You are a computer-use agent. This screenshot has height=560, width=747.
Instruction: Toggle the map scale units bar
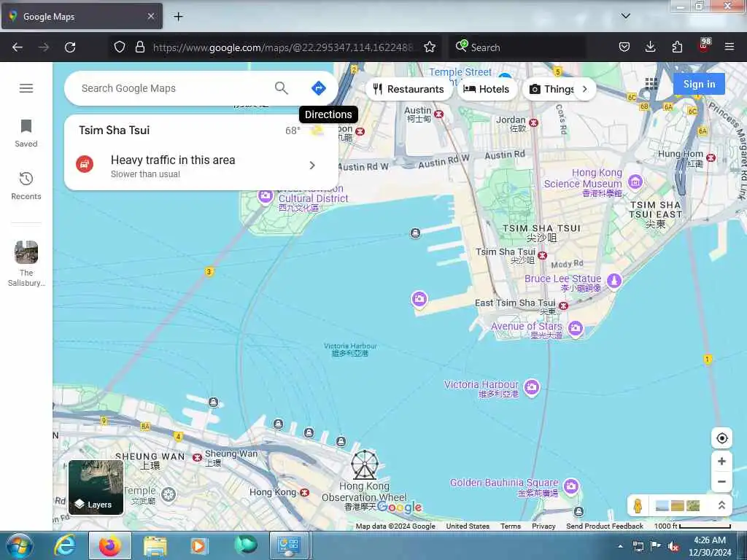[x=692, y=526]
